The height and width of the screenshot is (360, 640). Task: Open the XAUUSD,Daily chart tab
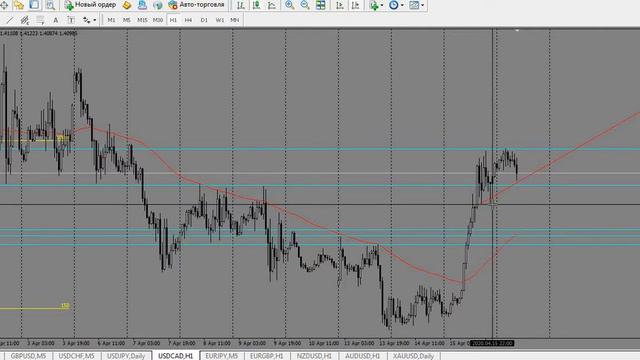click(x=413, y=356)
